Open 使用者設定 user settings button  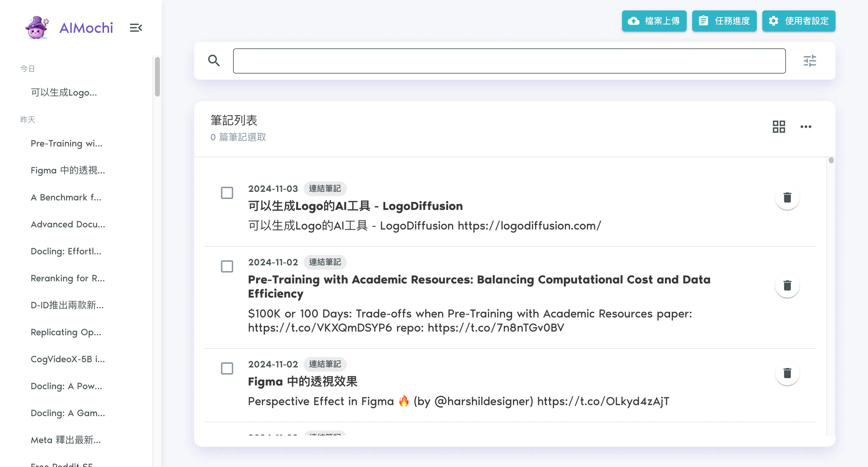point(798,21)
